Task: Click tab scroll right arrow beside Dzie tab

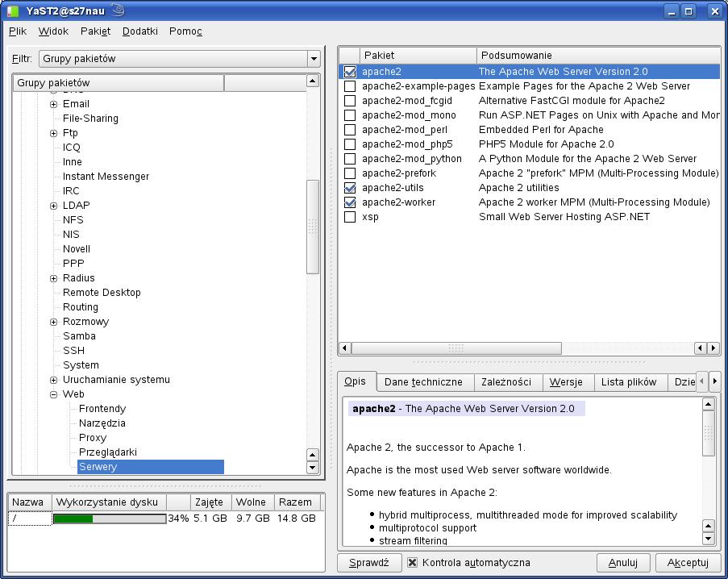Action: point(714,381)
